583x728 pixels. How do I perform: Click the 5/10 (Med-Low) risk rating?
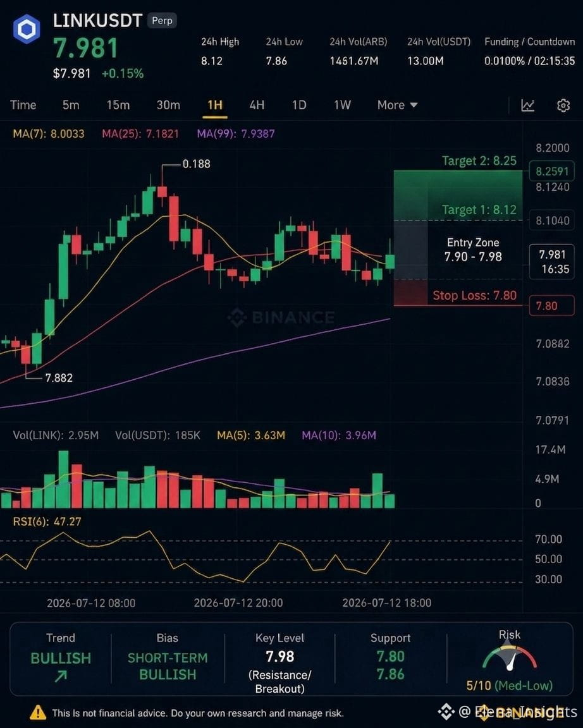click(510, 686)
